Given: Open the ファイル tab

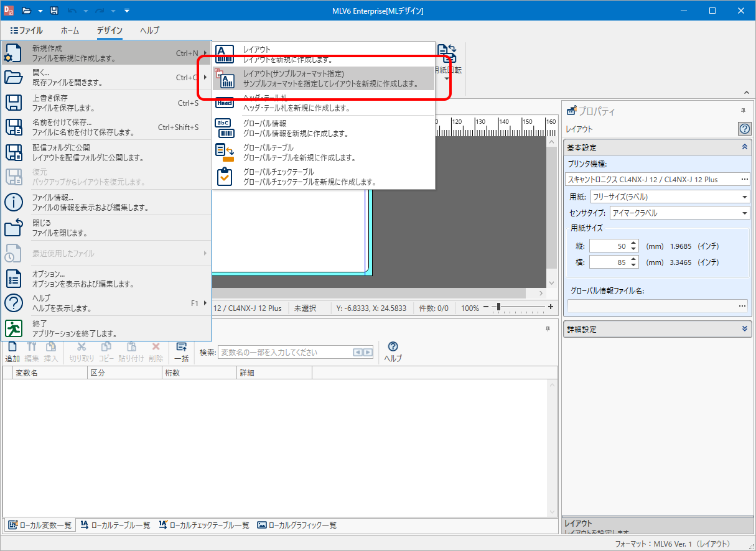Looking at the screenshot, I should [26, 30].
